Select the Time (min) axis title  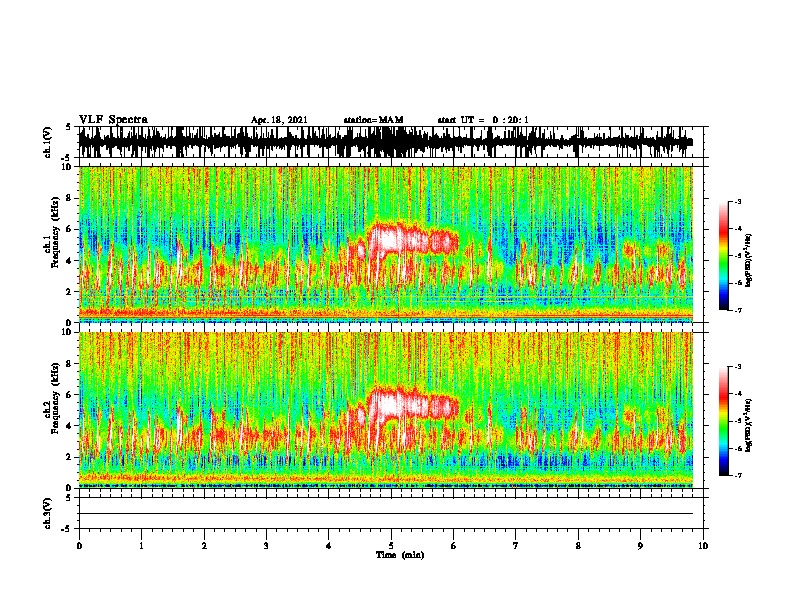[x=400, y=555]
